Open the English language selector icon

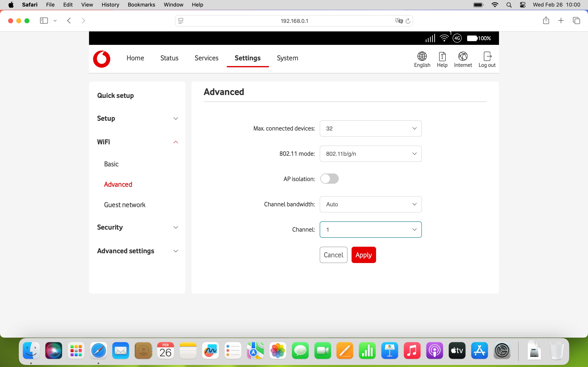422,59
